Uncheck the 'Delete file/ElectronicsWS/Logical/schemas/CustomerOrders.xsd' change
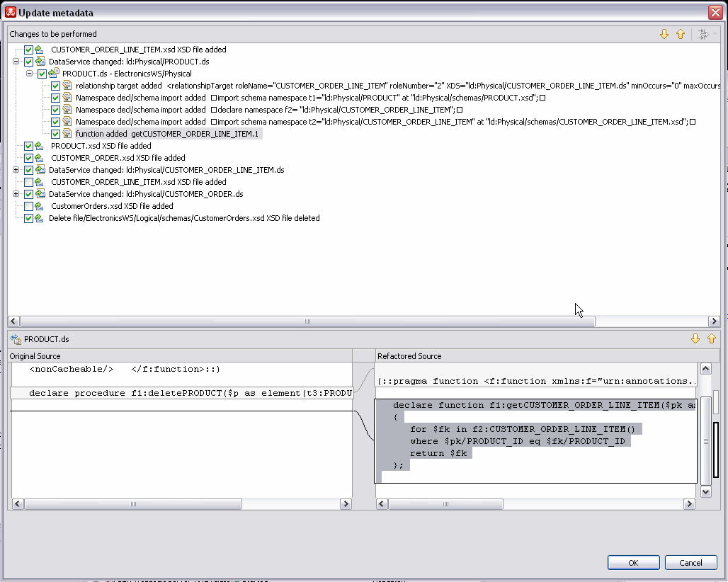728x582 pixels. click(x=28, y=219)
